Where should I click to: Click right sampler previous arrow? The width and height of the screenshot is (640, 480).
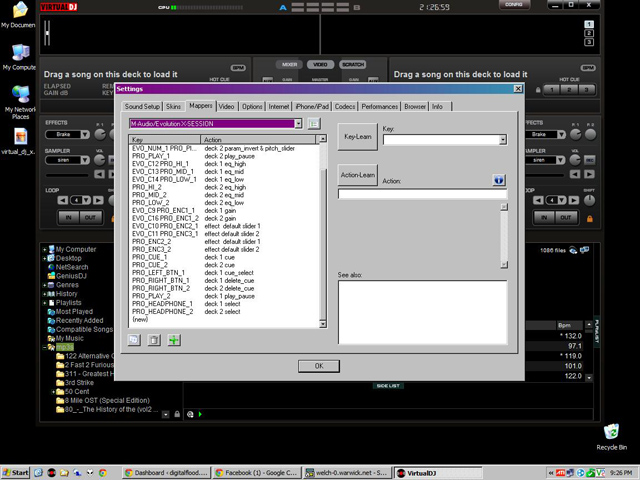click(575, 174)
